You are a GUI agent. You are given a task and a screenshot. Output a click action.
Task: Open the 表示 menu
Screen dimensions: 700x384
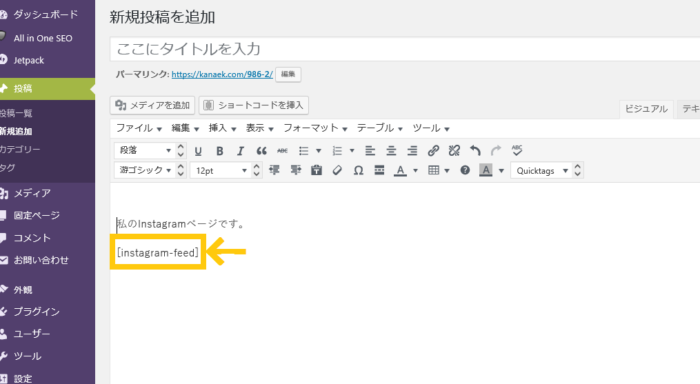click(259, 128)
